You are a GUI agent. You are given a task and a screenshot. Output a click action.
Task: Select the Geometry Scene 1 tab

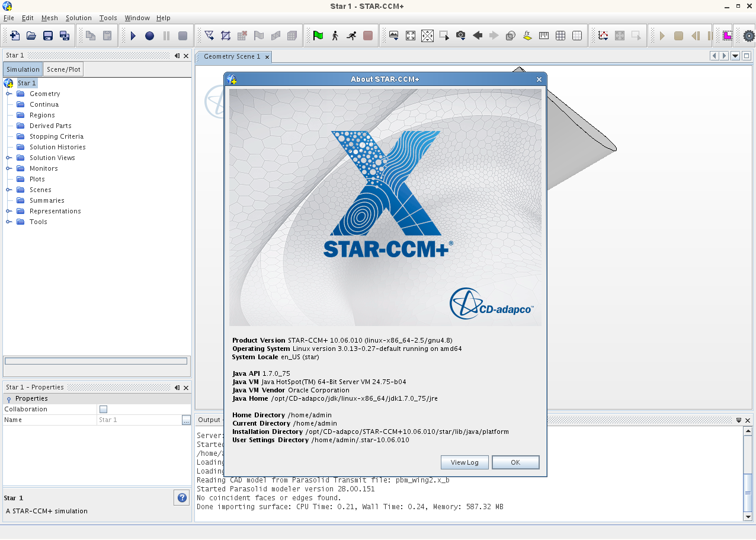click(x=232, y=56)
